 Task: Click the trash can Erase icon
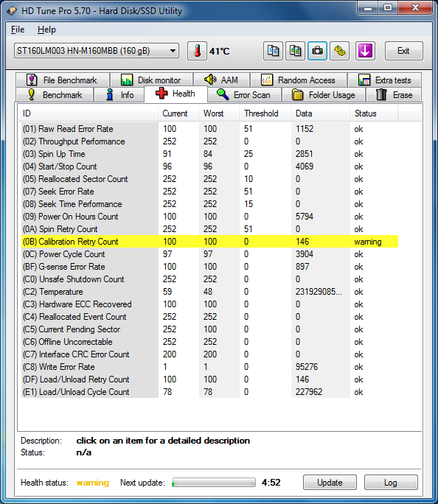tap(381, 95)
